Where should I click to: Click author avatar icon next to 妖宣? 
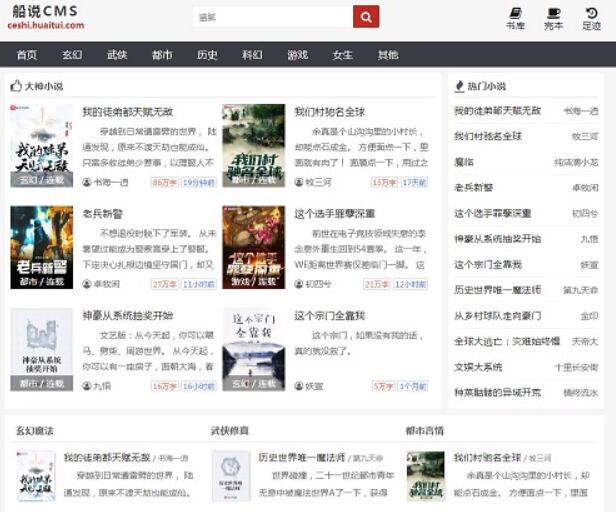(299, 386)
